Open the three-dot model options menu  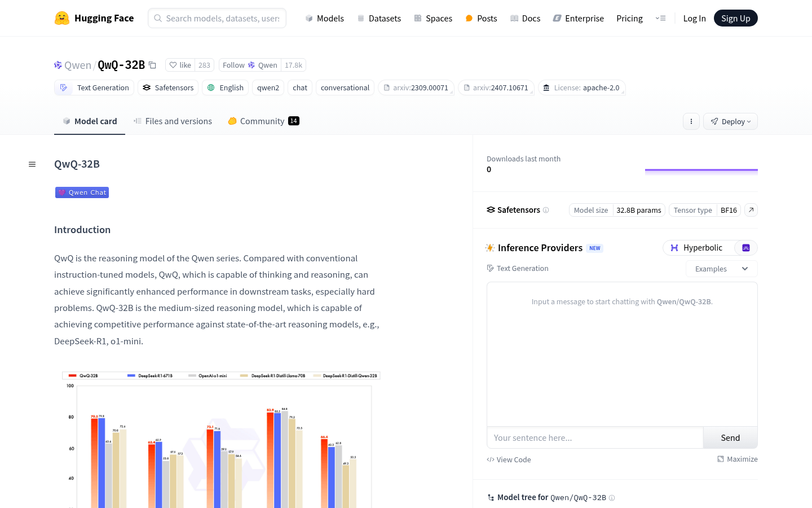coord(691,121)
